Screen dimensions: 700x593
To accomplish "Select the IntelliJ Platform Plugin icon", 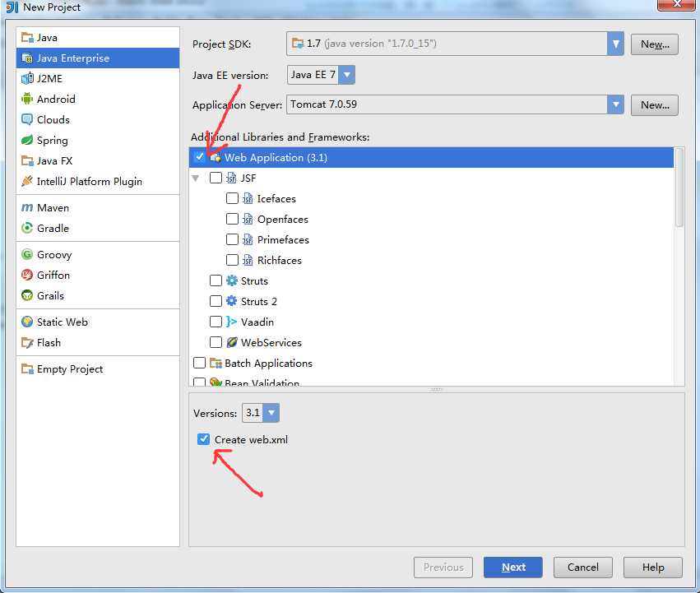I will point(27,181).
